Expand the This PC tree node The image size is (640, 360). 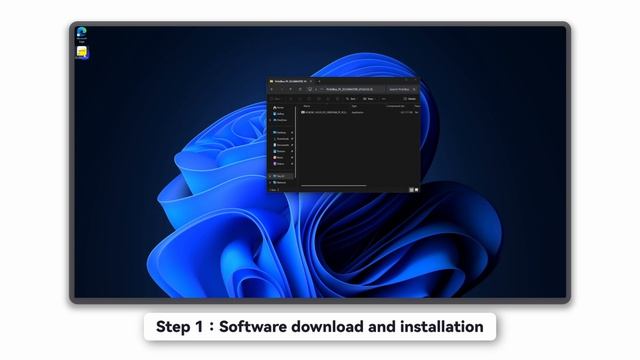[x=270, y=176]
